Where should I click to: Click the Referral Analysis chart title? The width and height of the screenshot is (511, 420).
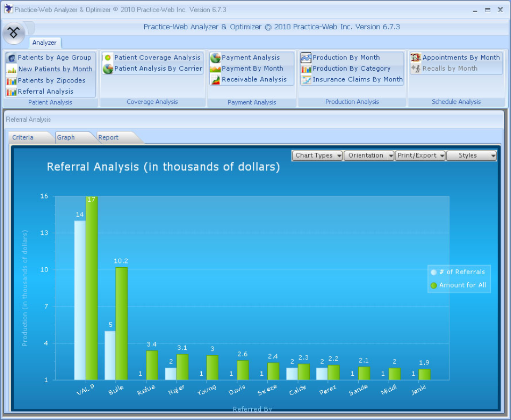tap(163, 167)
